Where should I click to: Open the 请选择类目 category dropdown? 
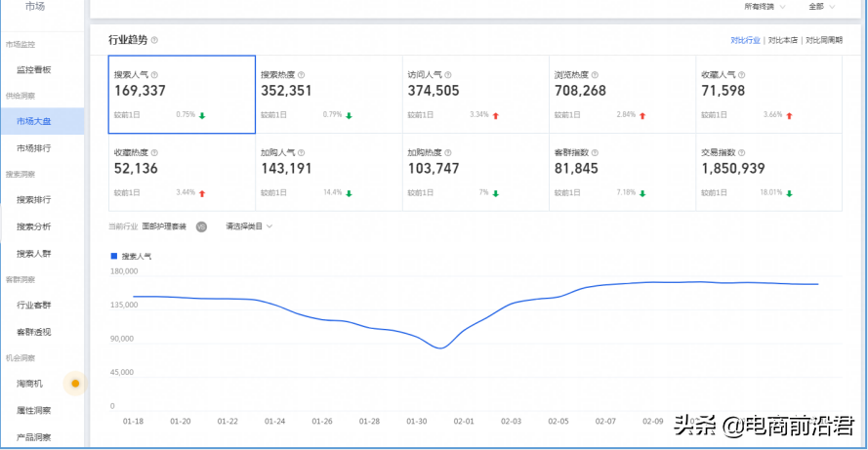[249, 226]
